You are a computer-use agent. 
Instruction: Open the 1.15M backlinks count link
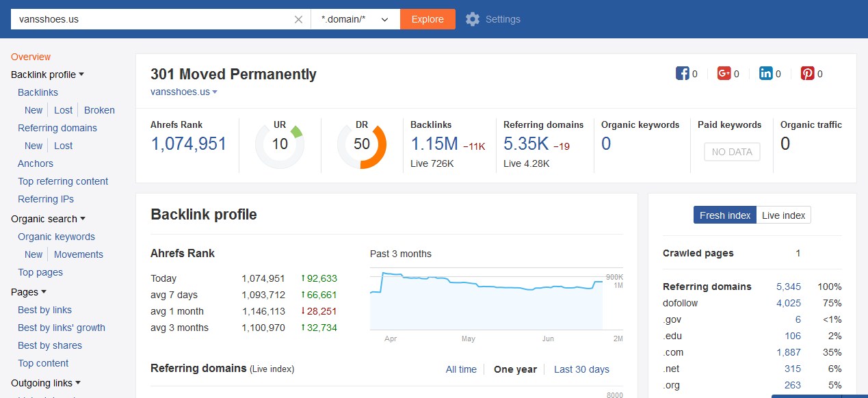pos(434,144)
